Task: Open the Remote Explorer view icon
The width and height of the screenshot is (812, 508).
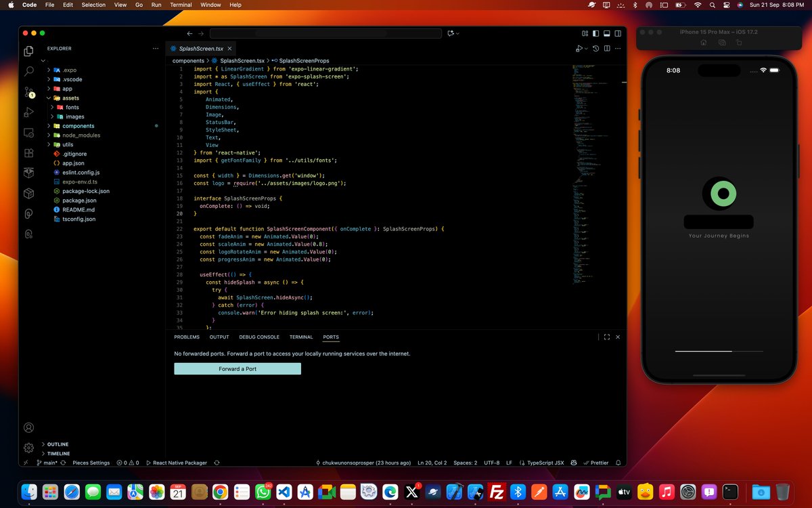Action: click(x=28, y=133)
